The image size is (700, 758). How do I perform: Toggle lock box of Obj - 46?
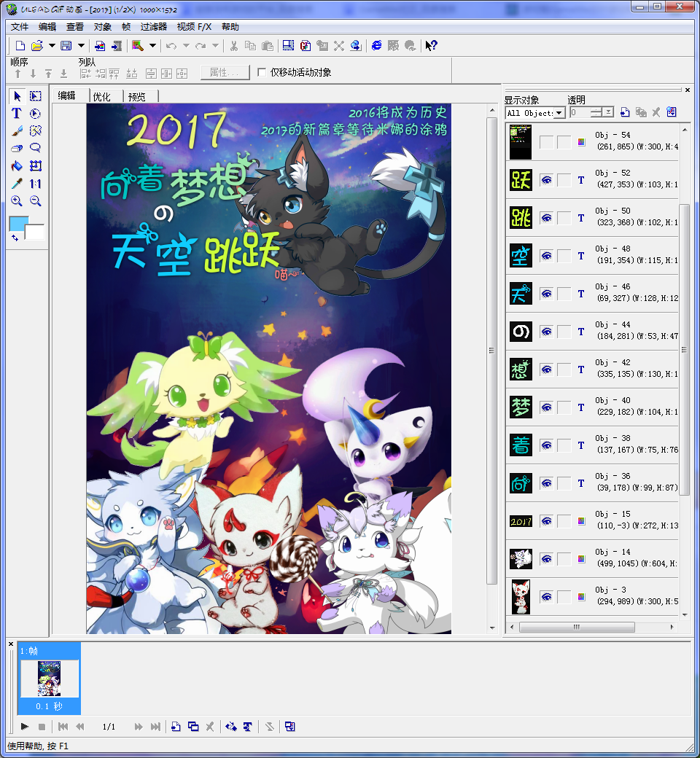tap(564, 294)
